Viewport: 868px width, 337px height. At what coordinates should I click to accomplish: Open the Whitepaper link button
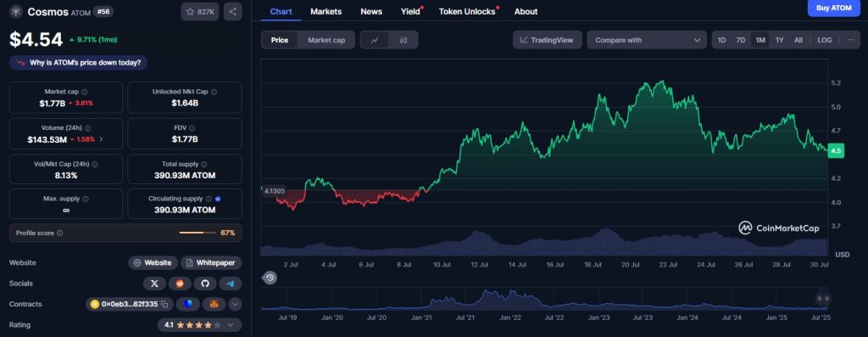tap(211, 263)
